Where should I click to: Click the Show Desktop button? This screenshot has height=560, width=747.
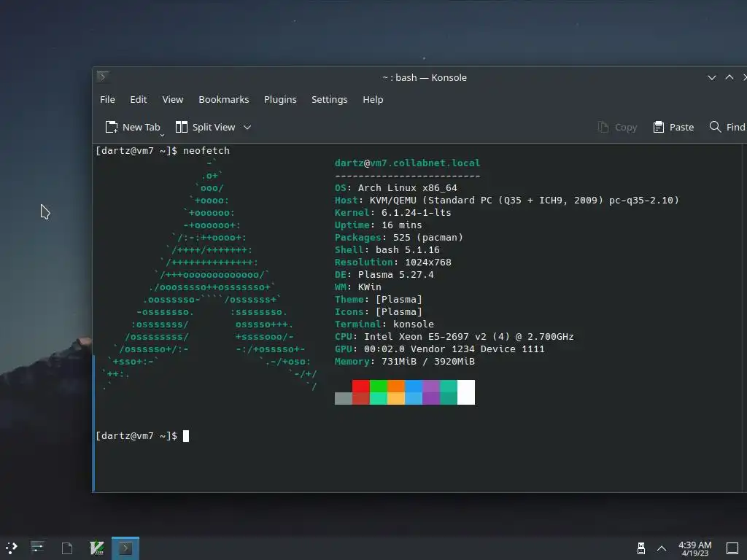pyautogui.click(x=732, y=548)
